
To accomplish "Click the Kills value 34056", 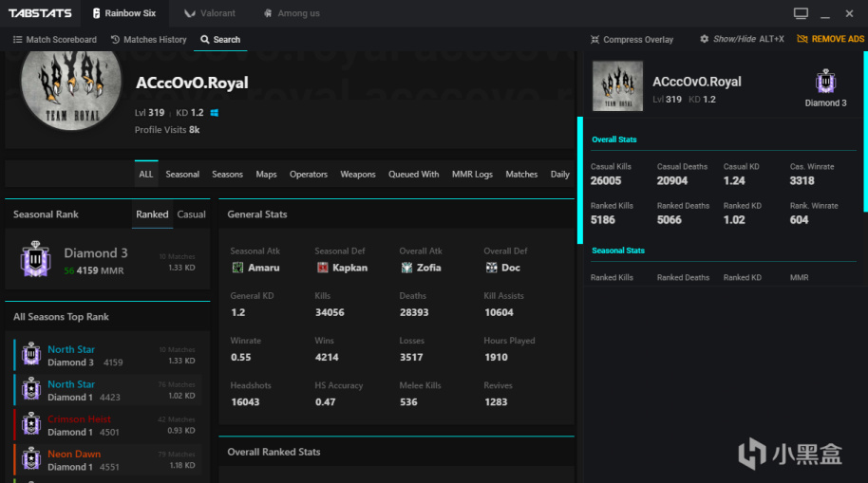I will [330, 312].
